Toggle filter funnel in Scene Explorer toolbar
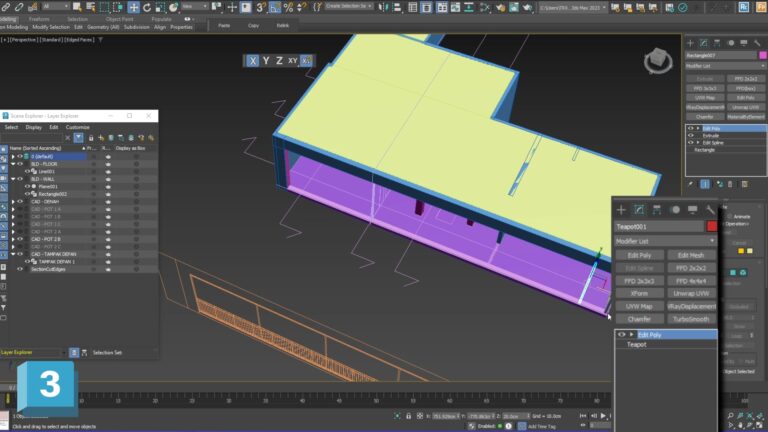 78,138
